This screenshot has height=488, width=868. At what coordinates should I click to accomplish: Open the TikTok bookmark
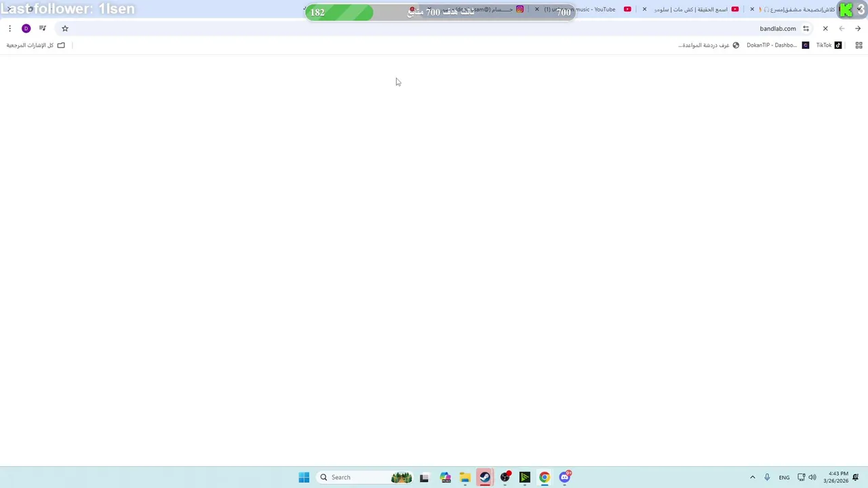pos(829,45)
